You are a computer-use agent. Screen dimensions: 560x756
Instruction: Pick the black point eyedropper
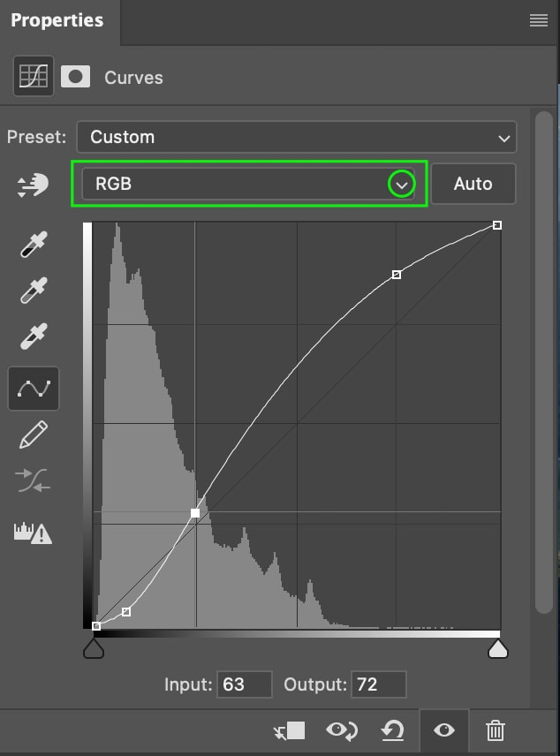pos(34,244)
